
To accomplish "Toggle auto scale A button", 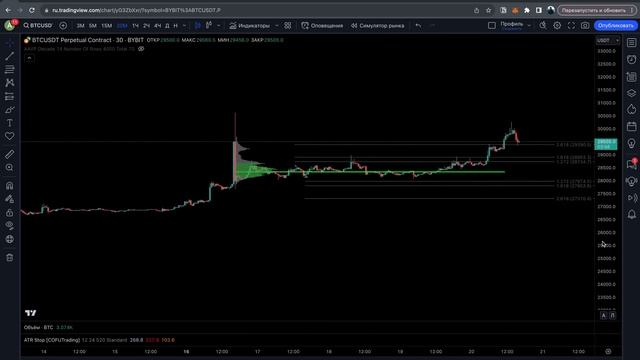I will coord(604,315).
